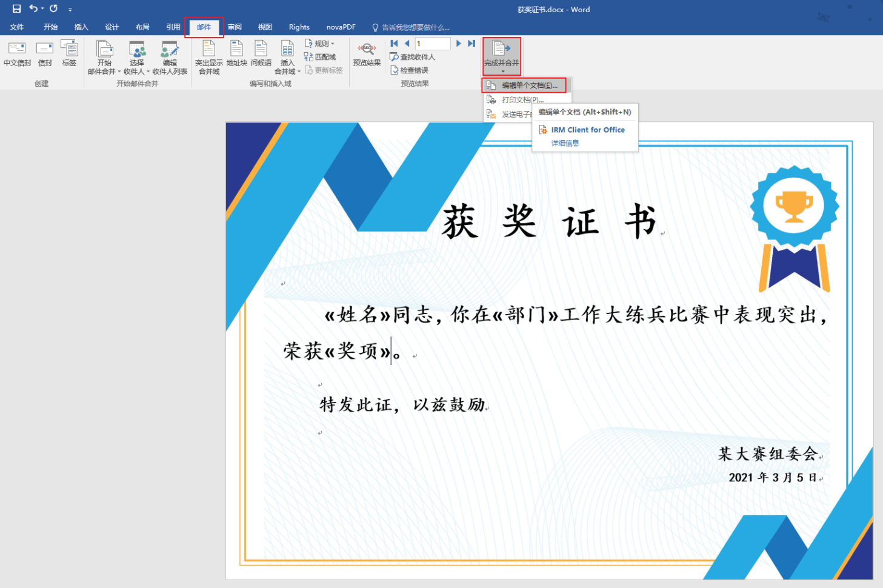This screenshot has height=588, width=883.
Task: Go to last record arrow icon
Action: pyautogui.click(x=471, y=44)
